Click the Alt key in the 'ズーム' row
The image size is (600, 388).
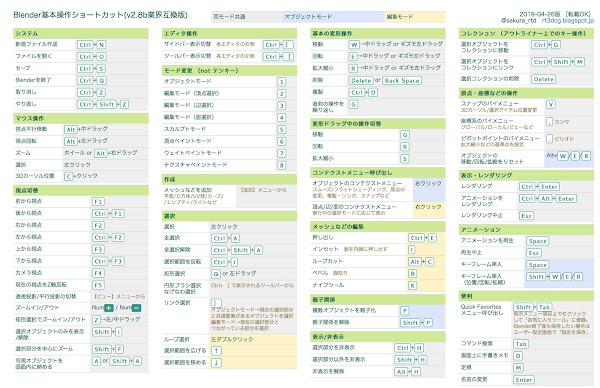[x=100, y=153]
